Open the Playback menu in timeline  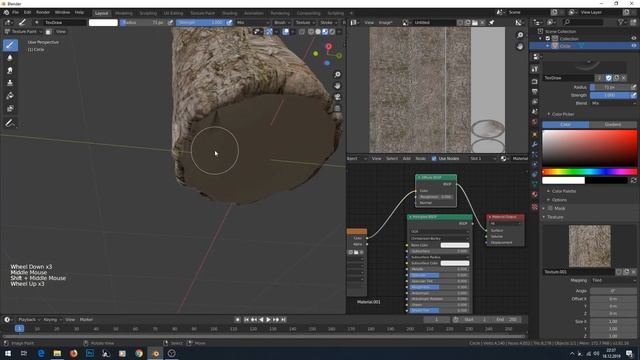coord(29,320)
